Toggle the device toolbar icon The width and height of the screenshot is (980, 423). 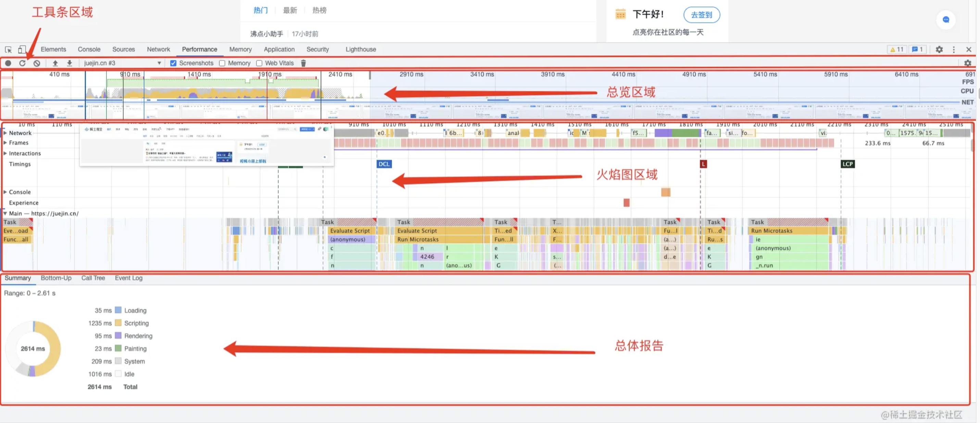point(22,49)
